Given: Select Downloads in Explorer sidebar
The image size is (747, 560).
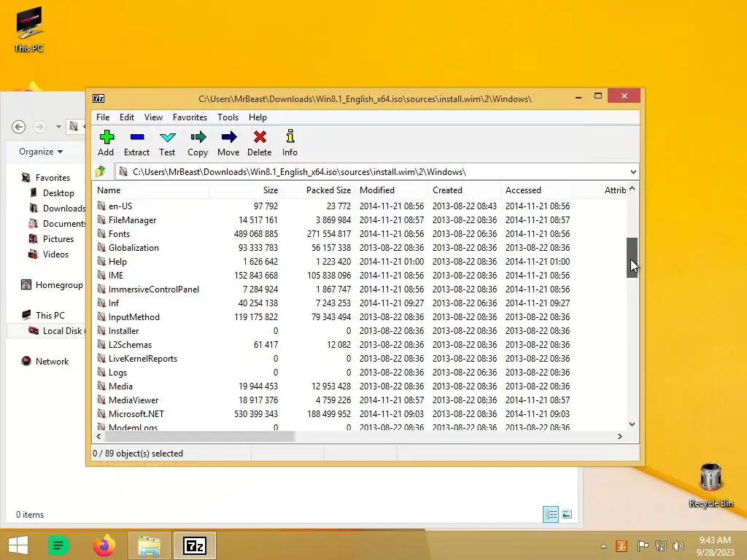Looking at the screenshot, I should point(64,208).
